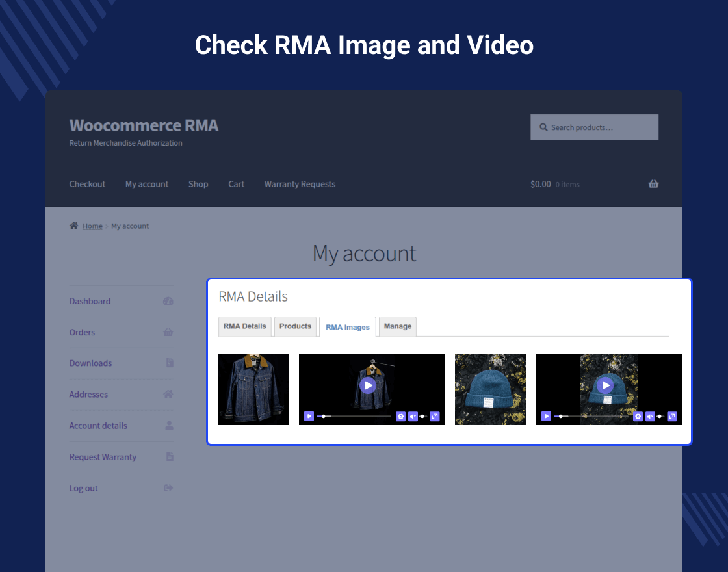Play the beanie video via center button
Viewport: 728px width, 572px height.
(605, 385)
